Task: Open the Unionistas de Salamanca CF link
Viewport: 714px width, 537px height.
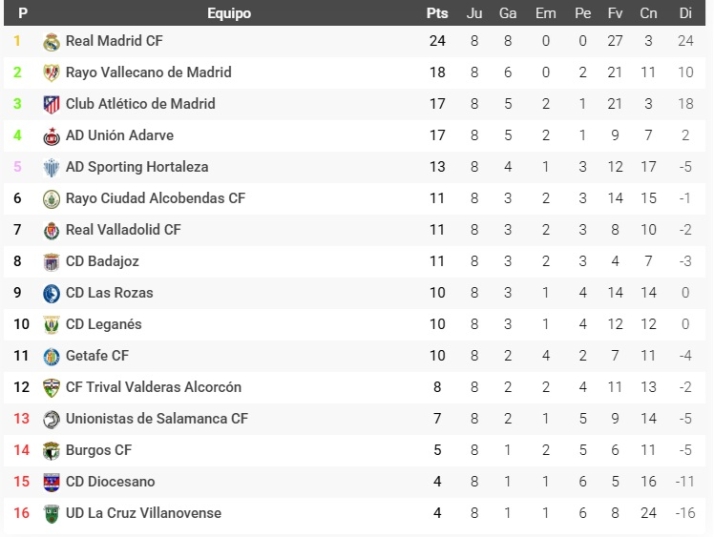Action: coord(156,418)
